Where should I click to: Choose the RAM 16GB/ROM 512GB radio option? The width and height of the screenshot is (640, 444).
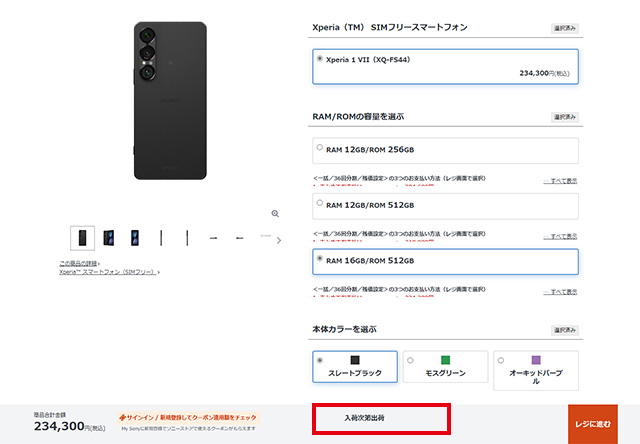(x=445, y=262)
